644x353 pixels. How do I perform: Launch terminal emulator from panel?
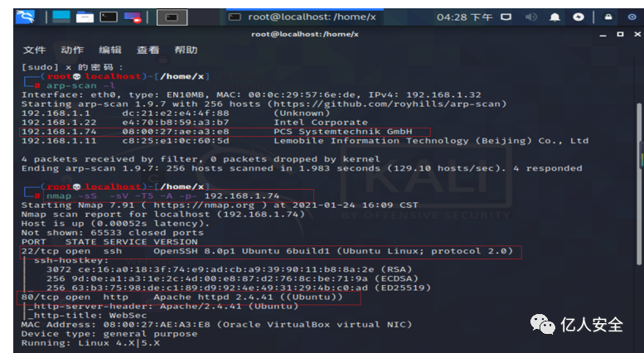pos(109,17)
